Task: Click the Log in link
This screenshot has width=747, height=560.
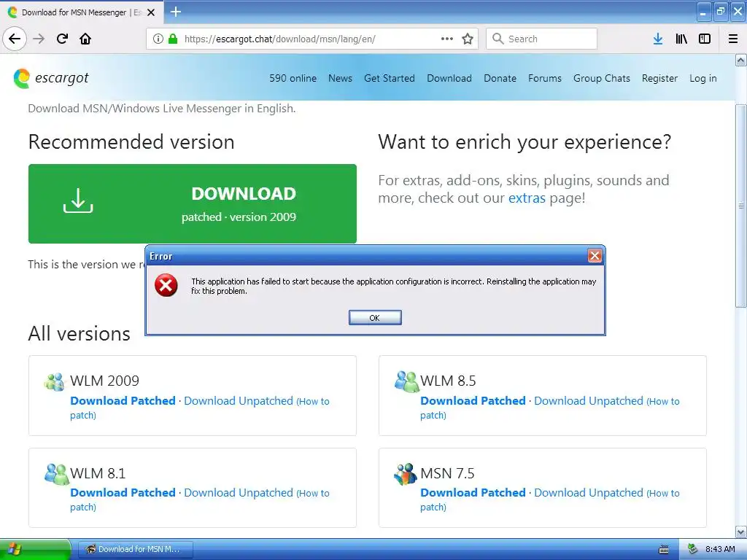Action: [x=703, y=78]
